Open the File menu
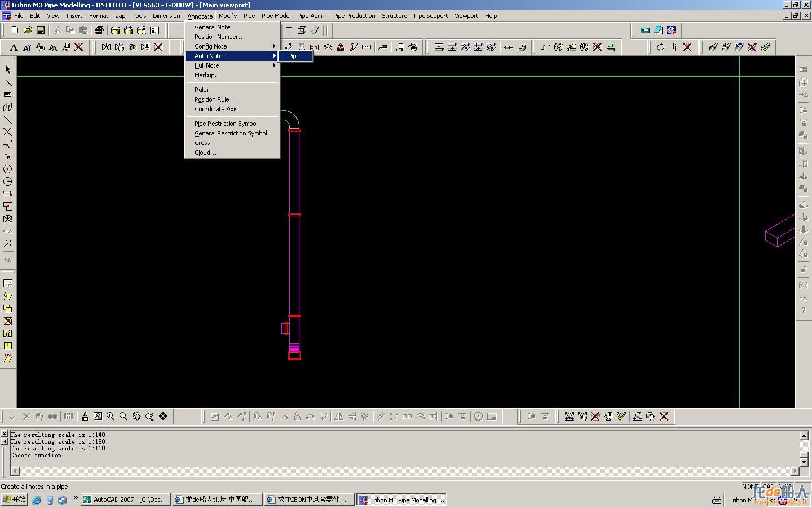Image resolution: width=812 pixels, height=508 pixels. coord(19,16)
